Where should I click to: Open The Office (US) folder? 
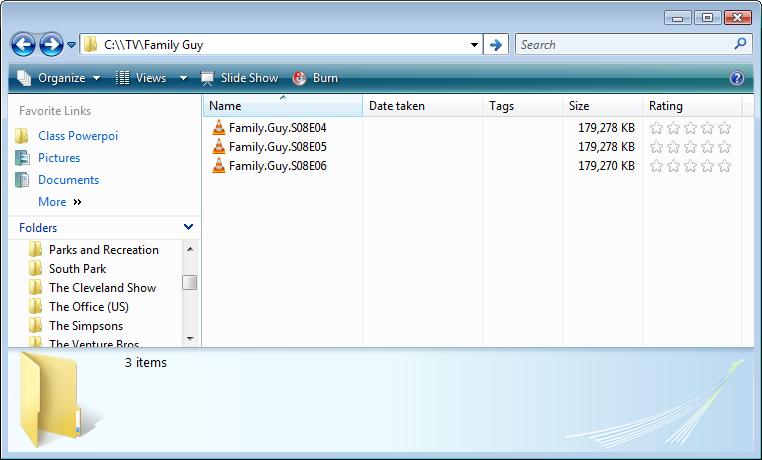click(x=88, y=307)
